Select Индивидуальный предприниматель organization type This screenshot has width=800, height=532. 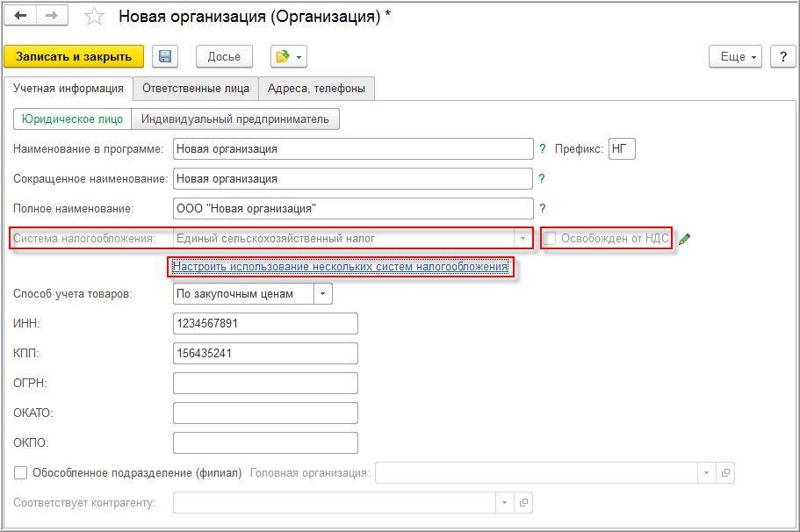pos(234,119)
